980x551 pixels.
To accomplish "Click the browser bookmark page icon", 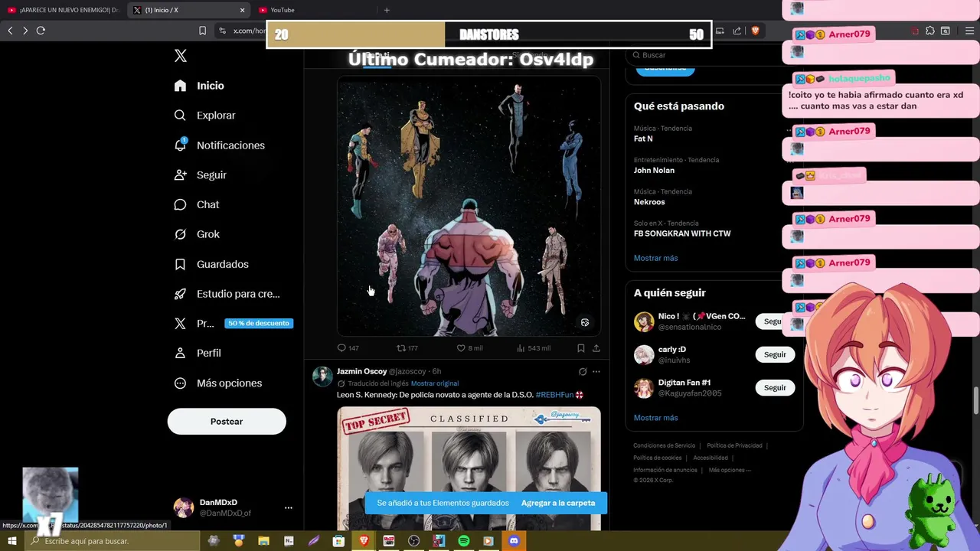I will pos(202,31).
